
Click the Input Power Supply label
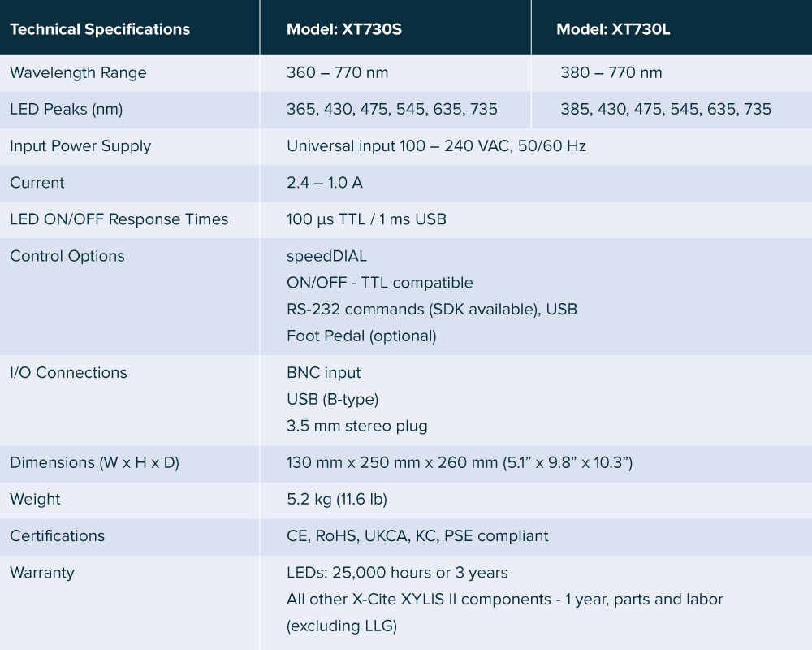click(80, 146)
